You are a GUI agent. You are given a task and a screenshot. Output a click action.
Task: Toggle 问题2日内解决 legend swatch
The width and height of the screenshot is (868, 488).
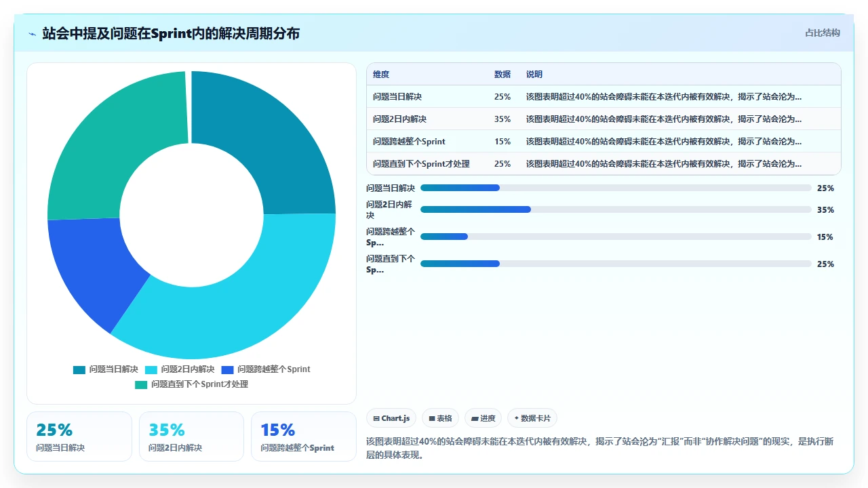pyautogui.click(x=151, y=369)
